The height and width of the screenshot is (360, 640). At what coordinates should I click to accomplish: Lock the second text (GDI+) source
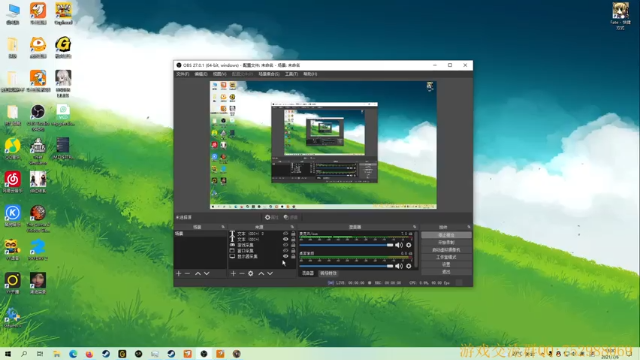[293, 239]
